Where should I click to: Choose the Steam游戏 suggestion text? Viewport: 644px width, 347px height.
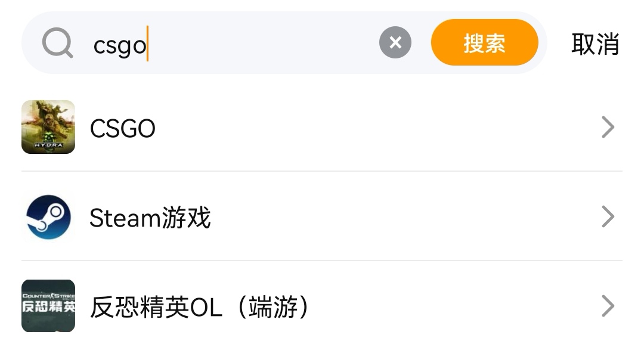(x=150, y=218)
